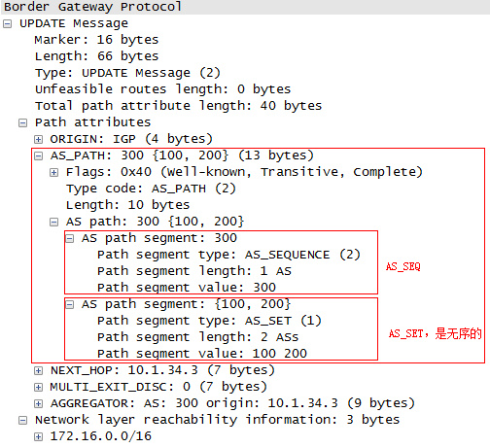Select the Type: UPDATE Message (2) row
The image size is (490, 448).
point(127,73)
